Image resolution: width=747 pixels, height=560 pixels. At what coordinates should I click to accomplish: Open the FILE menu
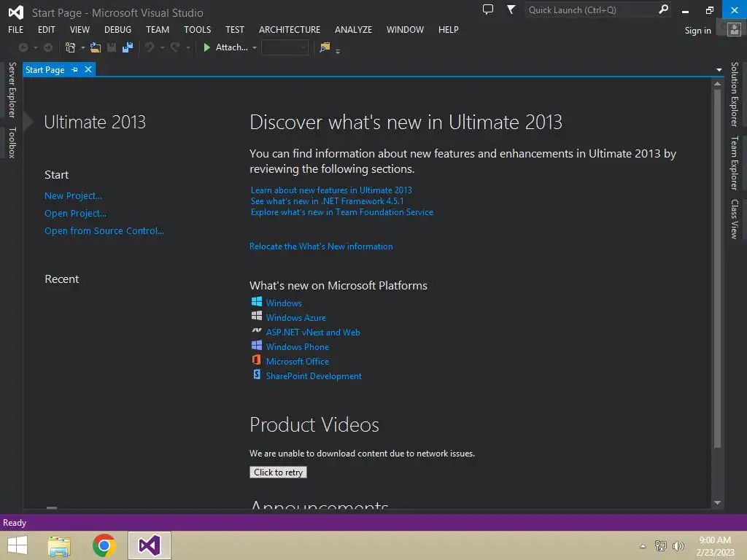coord(16,29)
